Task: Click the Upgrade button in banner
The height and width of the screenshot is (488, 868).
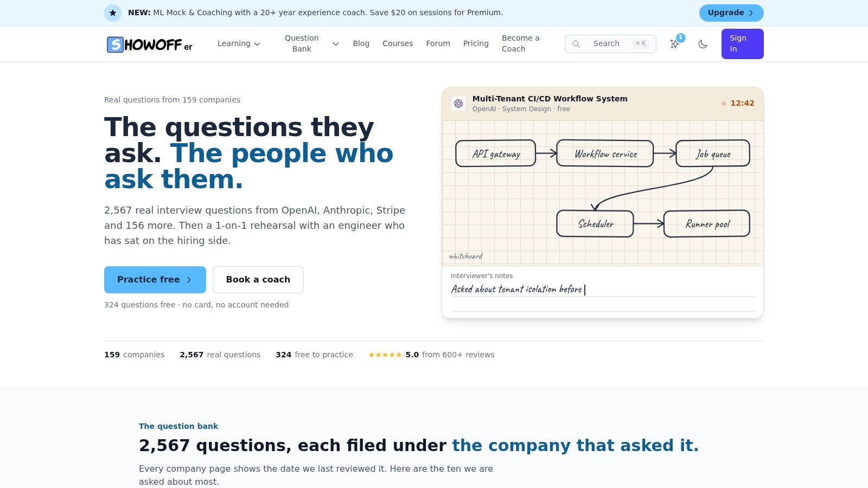Action: tap(731, 13)
